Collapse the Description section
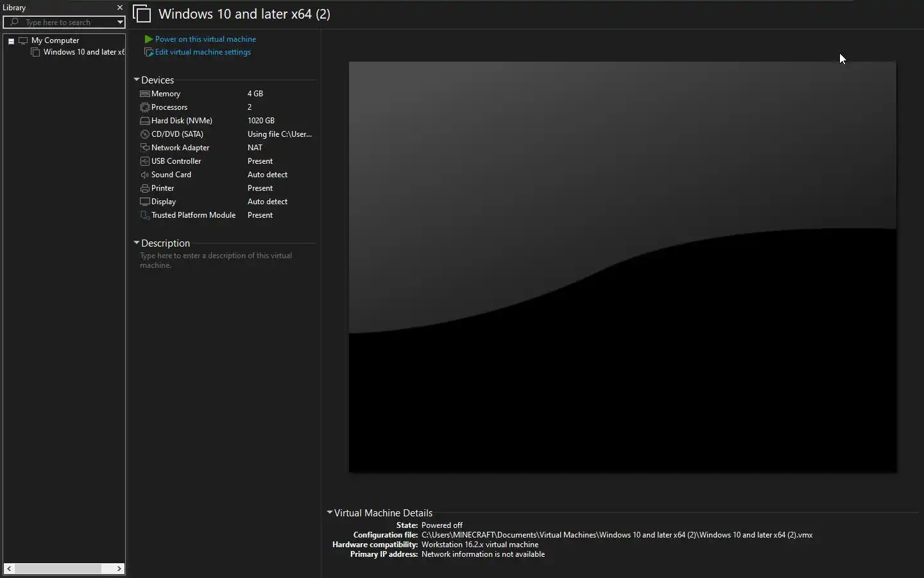Screen dimensions: 924x578 point(137,243)
